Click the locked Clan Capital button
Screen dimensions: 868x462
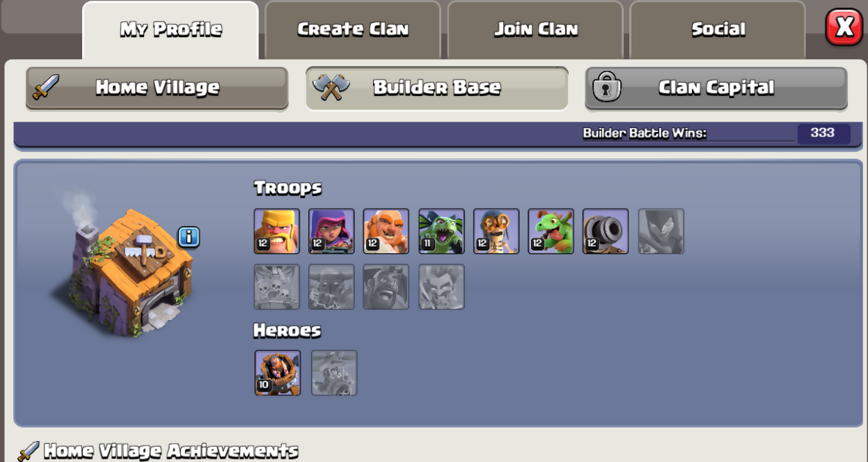click(x=716, y=88)
